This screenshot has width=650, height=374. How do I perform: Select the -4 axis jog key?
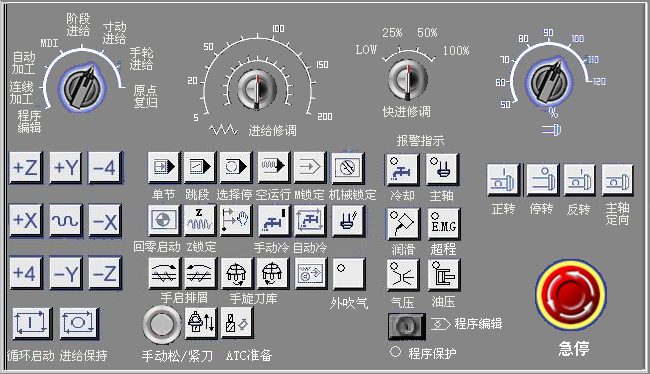pos(105,168)
